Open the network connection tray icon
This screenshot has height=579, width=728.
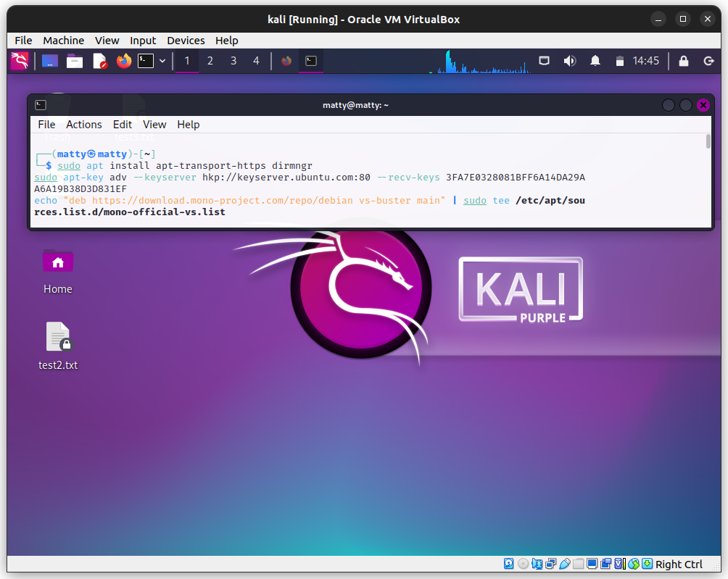click(x=544, y=61)
